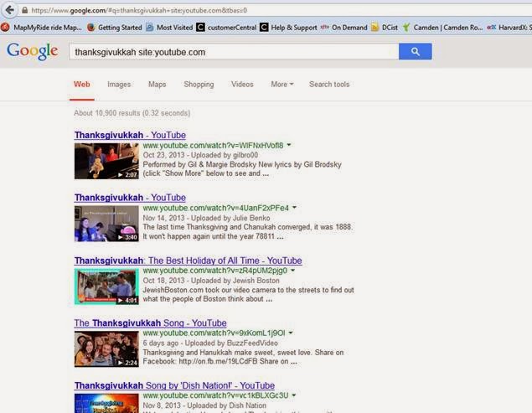
Task: Open the Camden | Camden Ro... bookmark
Action: click(442, 28)
